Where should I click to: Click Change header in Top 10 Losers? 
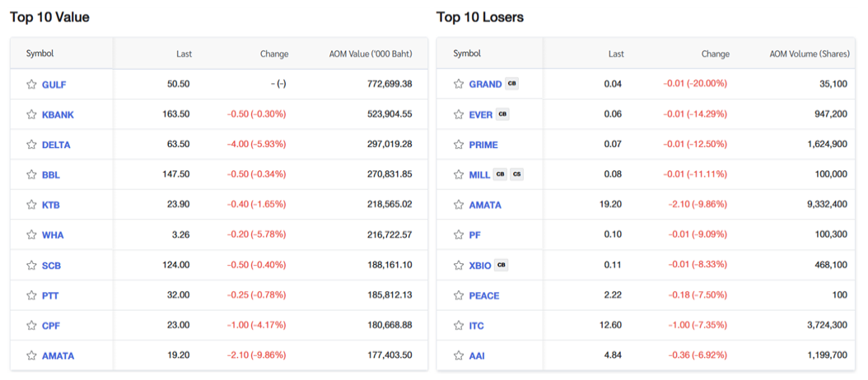pyautogui.click(x=715, y=54)
